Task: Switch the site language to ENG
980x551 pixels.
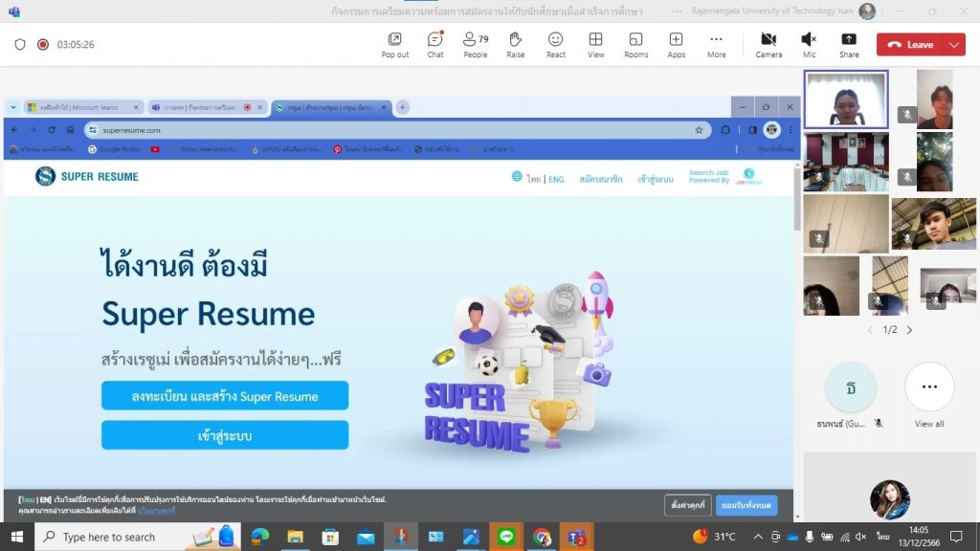Action: [x=556, y=178]
